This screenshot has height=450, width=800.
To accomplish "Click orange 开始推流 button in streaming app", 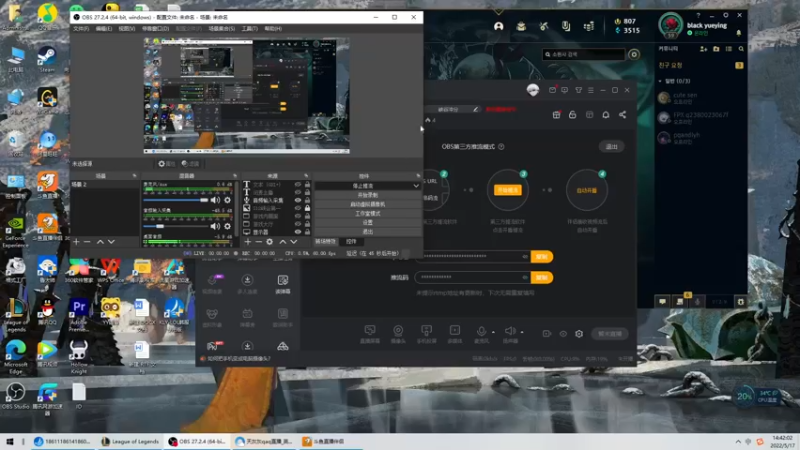I will [508, 190].
